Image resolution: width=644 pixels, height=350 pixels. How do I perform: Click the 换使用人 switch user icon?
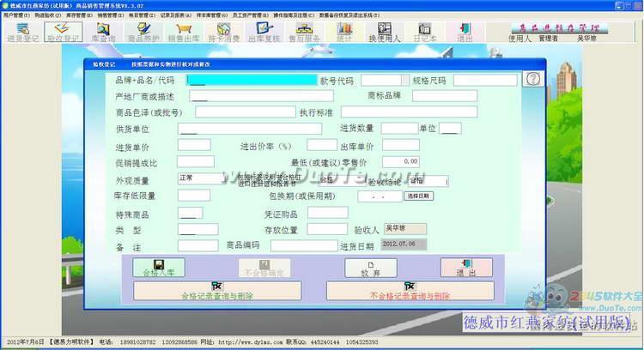384,33
